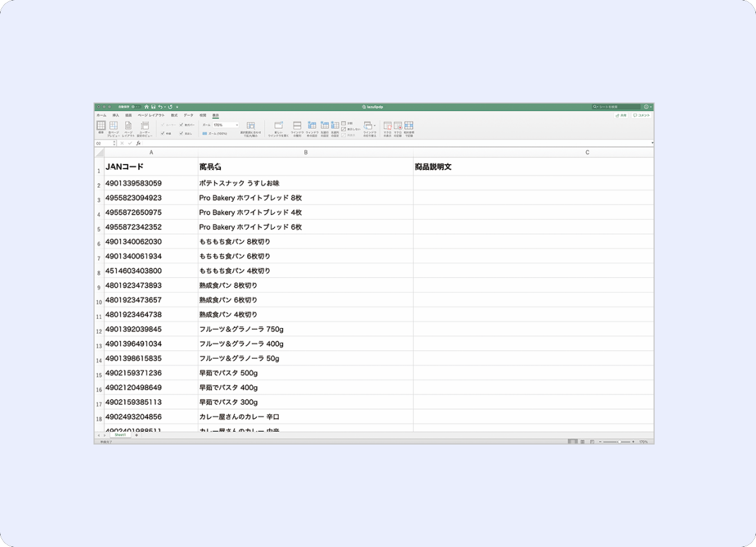756x547 pixels.
Task: Toggle the Formula Bar (数式バー) checkbox
Action: coord(181,124)
